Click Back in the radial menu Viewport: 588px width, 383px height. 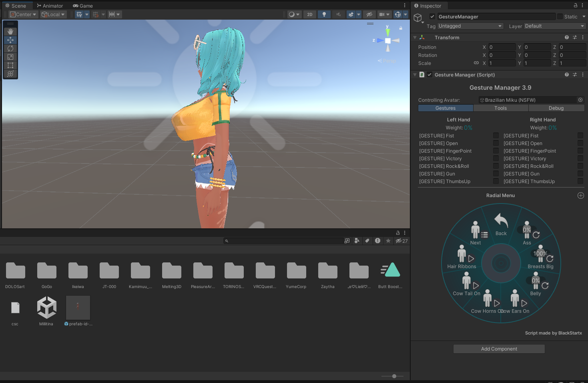(x=501, y=224)
